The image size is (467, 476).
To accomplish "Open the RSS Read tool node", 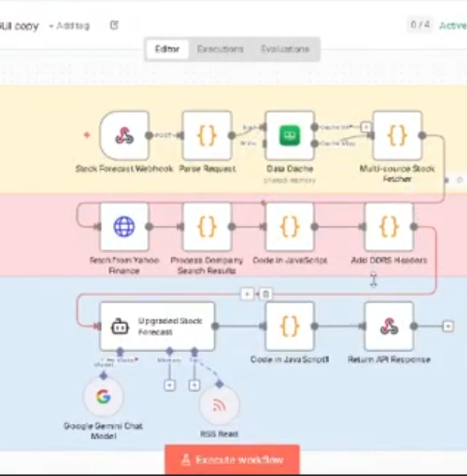I will tap(219, 405).
